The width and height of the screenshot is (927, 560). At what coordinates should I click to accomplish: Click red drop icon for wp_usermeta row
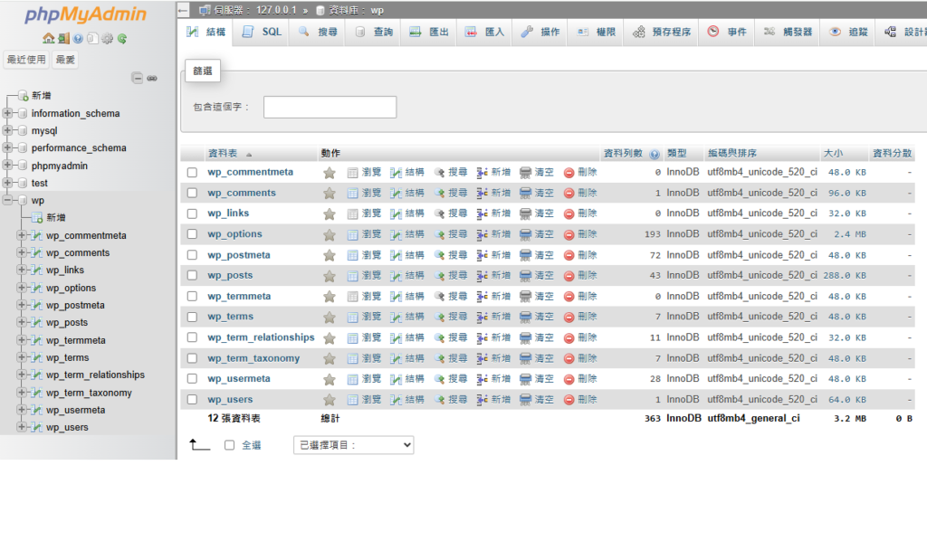[569, 379]
